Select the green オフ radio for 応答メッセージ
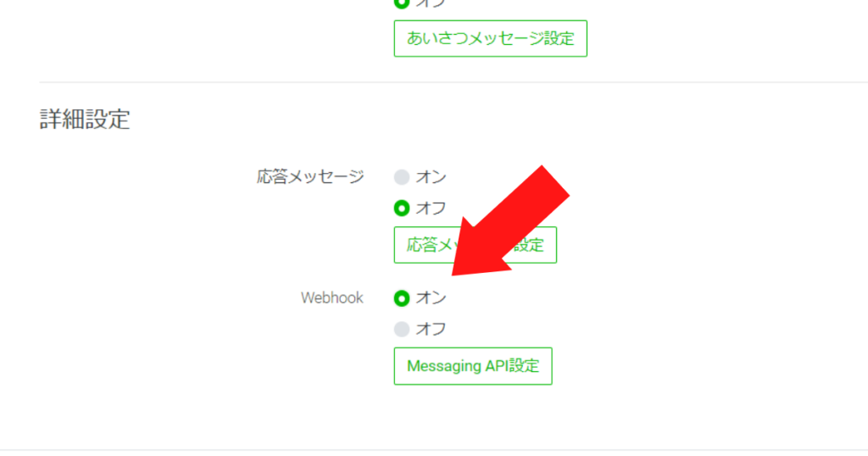 [x=402, y=208]
